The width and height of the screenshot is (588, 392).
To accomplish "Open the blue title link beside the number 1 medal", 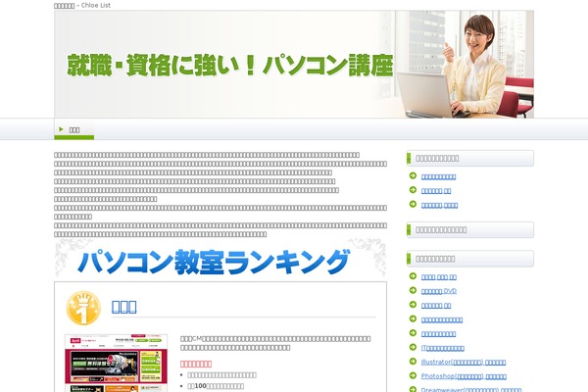I will coord(124,307).
